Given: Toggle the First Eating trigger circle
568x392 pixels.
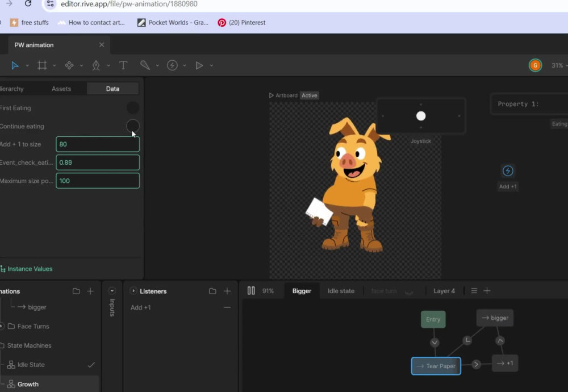Looking at the screenshot, I should tap(132, 107).
